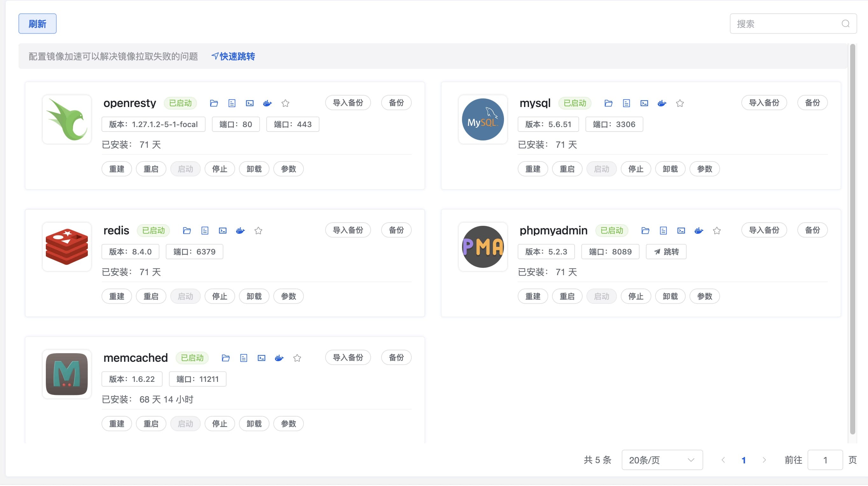View mysql log file icon

(626, 103)
